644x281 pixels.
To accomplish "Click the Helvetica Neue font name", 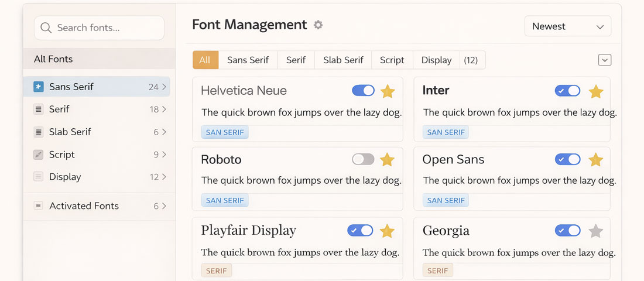I will point(244,90).
